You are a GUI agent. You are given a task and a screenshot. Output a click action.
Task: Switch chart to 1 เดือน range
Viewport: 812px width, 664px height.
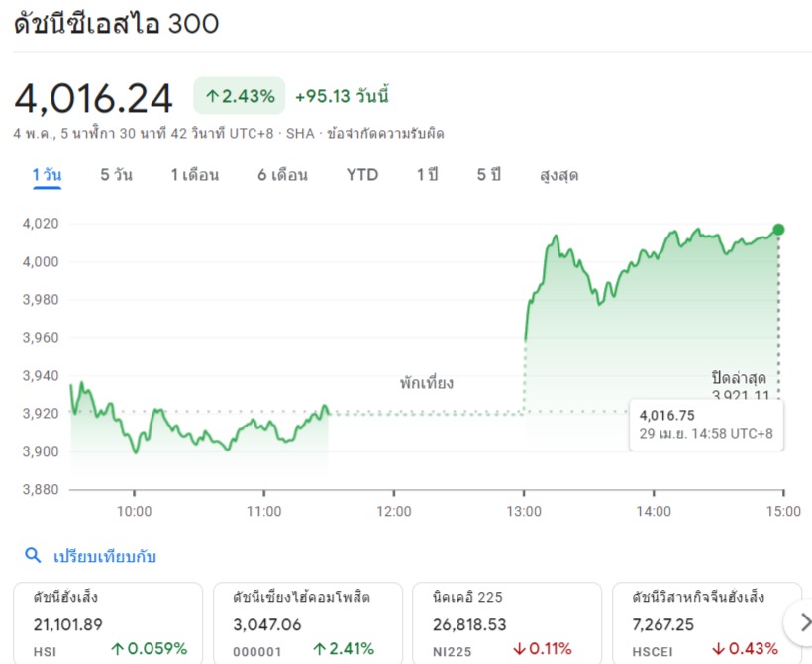[194, 175]
